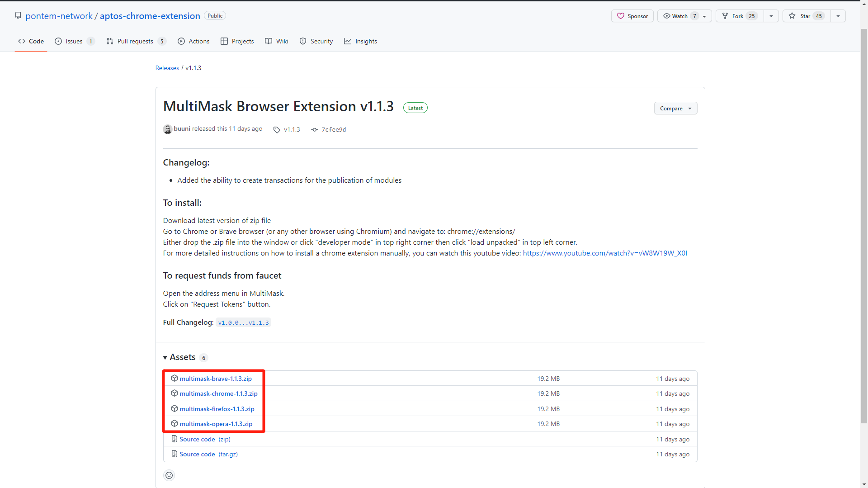Viewport: 868px width, 488px height.
Task: Open the Pull requests tab
Action: tap(136, 41)
